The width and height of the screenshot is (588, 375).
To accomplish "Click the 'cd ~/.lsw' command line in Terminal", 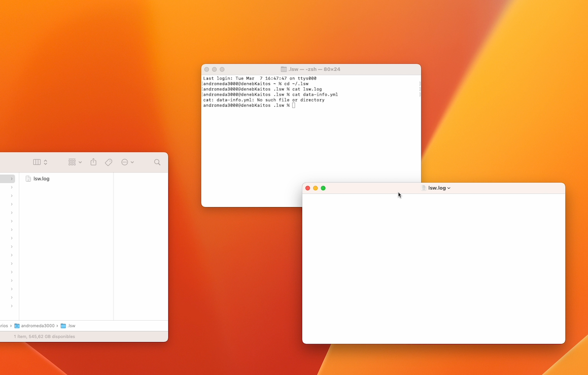I will click(x=256, y=84).
